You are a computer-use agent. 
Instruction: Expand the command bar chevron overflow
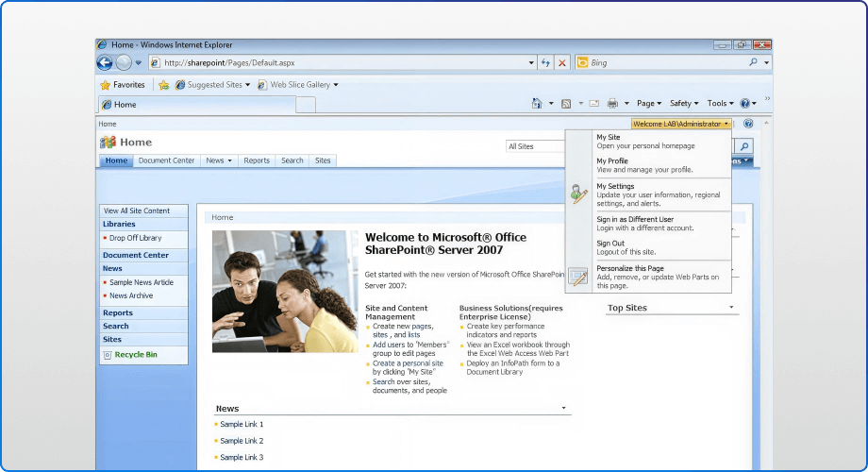click(x=767, y=98)
